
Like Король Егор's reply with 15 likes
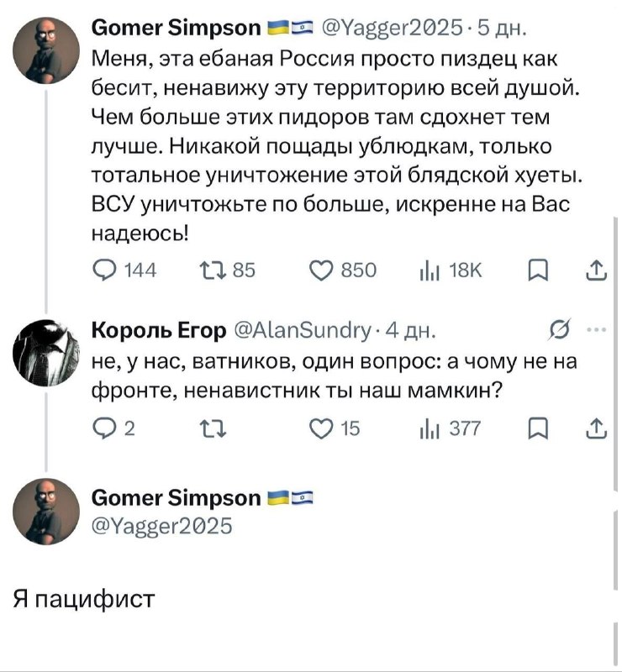[x=335, y=428]
